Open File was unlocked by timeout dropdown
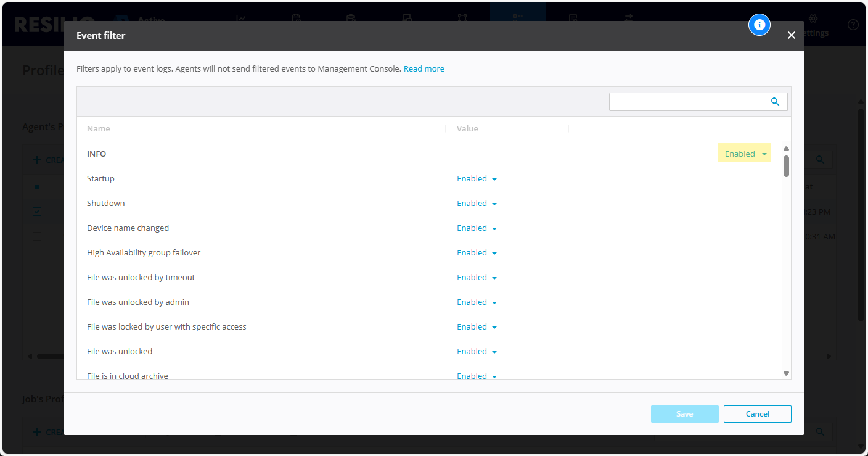Image resolution: width=868 pixels, height=456 pixels. (477, 278)
